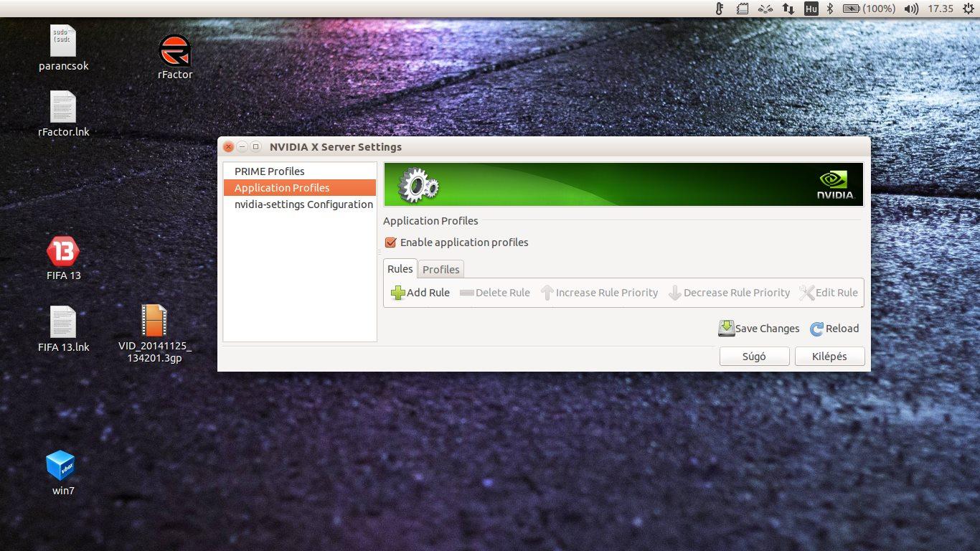The width and height of the screenshot is (980, 551).
Task: Open nvidia-settings Configuration page
Action: [x=300, y=204]
